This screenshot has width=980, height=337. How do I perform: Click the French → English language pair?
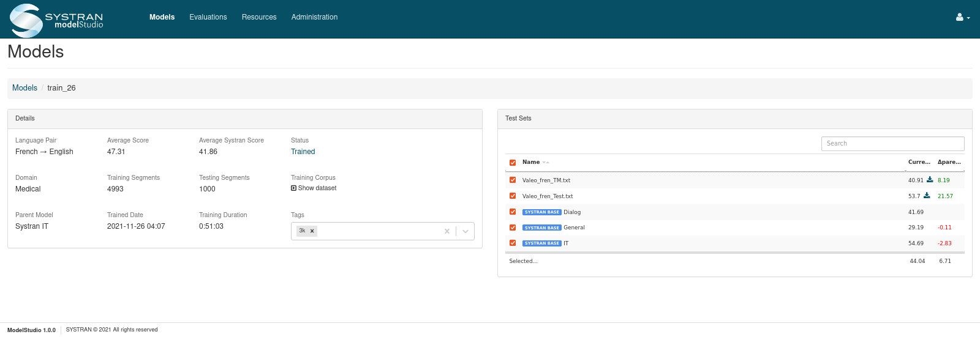coord(44,152)
